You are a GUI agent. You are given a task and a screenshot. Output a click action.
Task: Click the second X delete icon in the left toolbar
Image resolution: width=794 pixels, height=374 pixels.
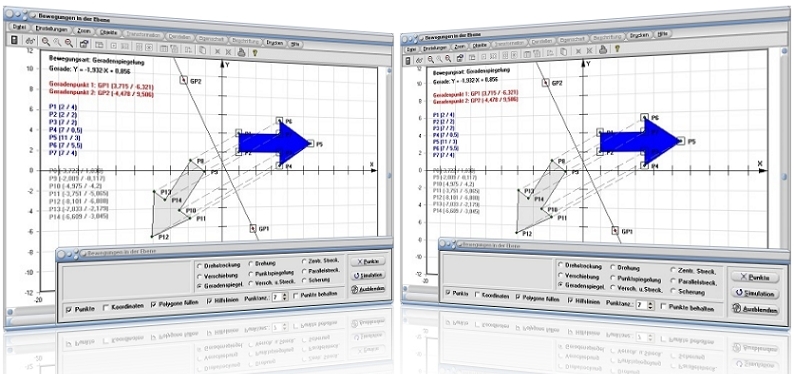coord(228,51)
